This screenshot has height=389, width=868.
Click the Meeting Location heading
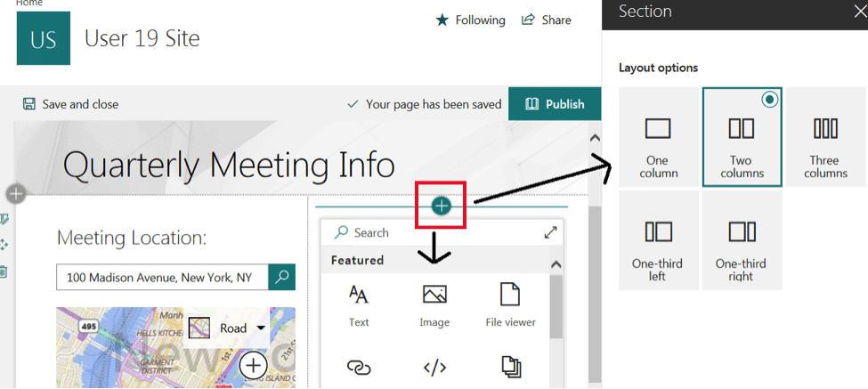pyautogui.click(x=132, y=238)
